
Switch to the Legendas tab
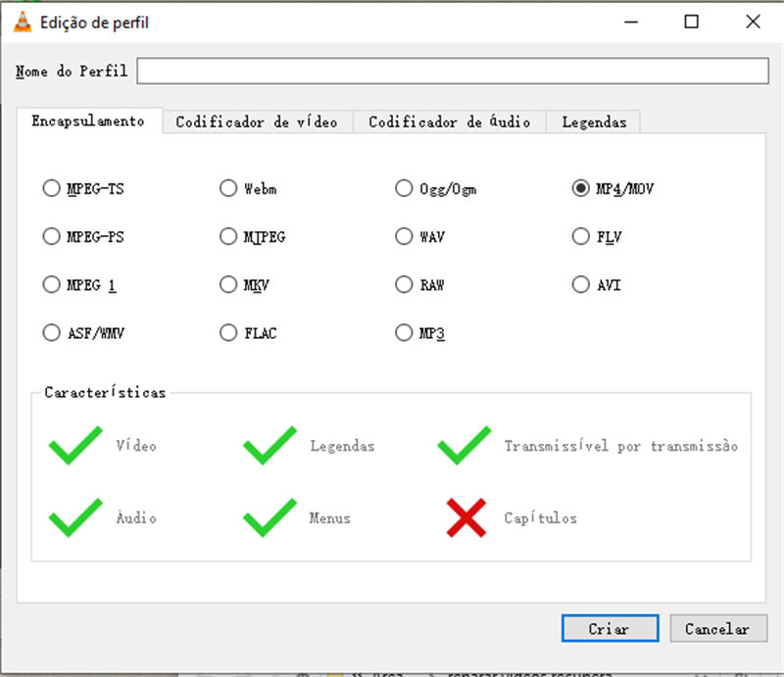point(593,122)
